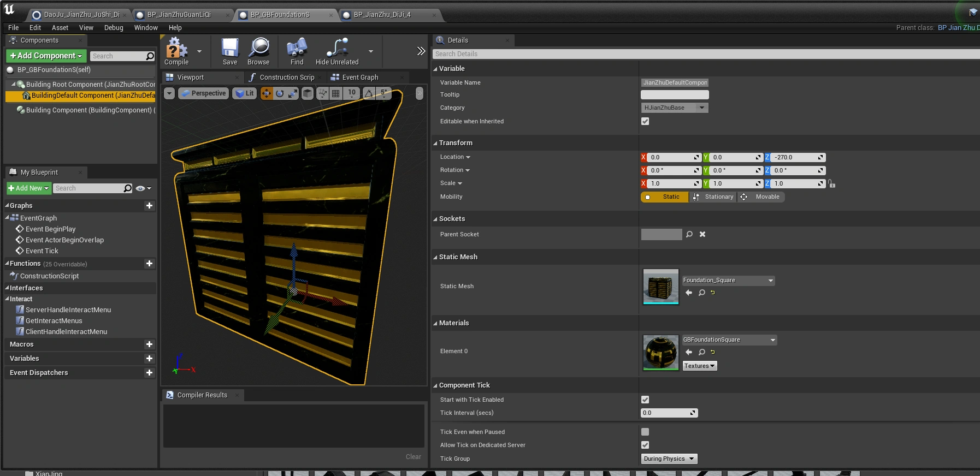Toggle Hide Unrelated nodes
Image resolution: width=980 pixels, height=476 pixels.
(x=337, y=51)
